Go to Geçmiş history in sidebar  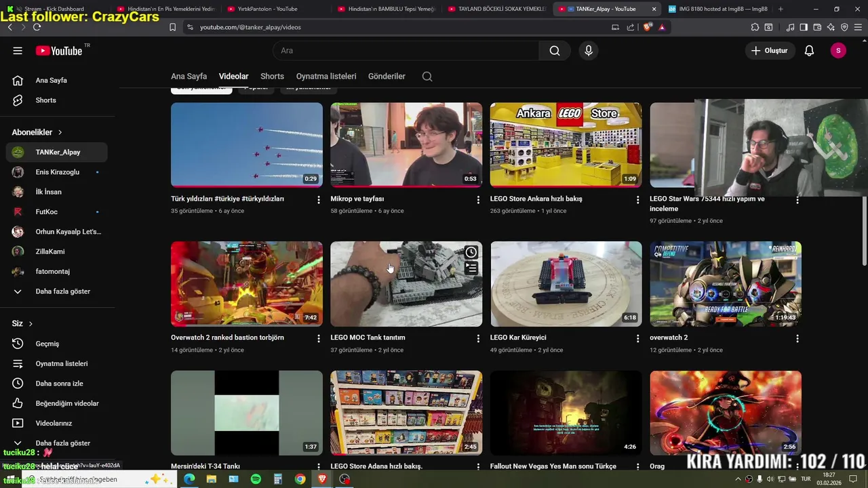(57, 344)
